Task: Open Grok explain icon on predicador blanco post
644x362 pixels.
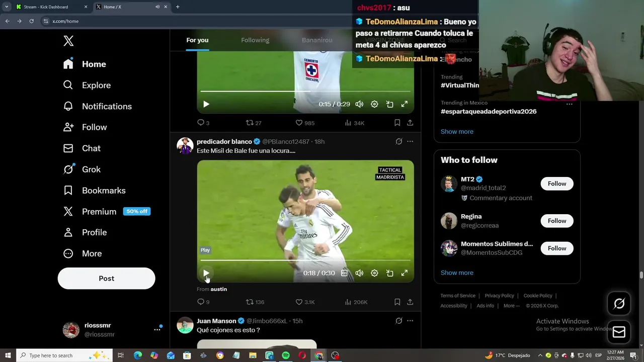Action: (x=399, y=142)
